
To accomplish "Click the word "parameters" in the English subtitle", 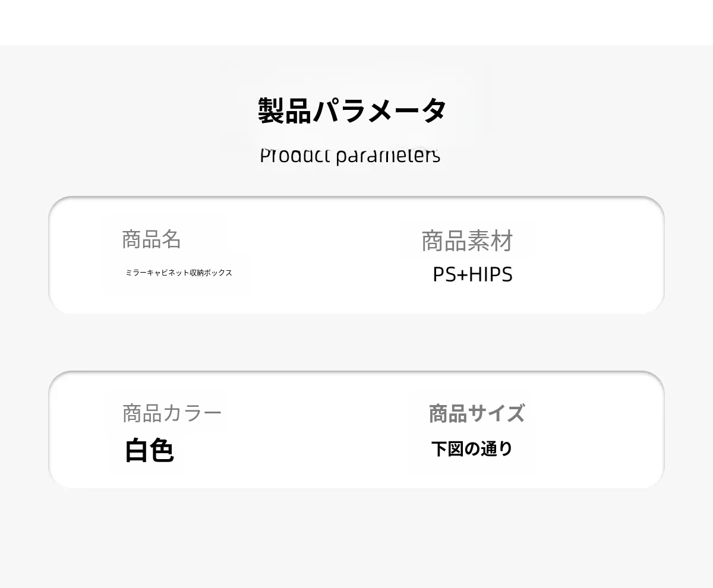I will point(387,156).
